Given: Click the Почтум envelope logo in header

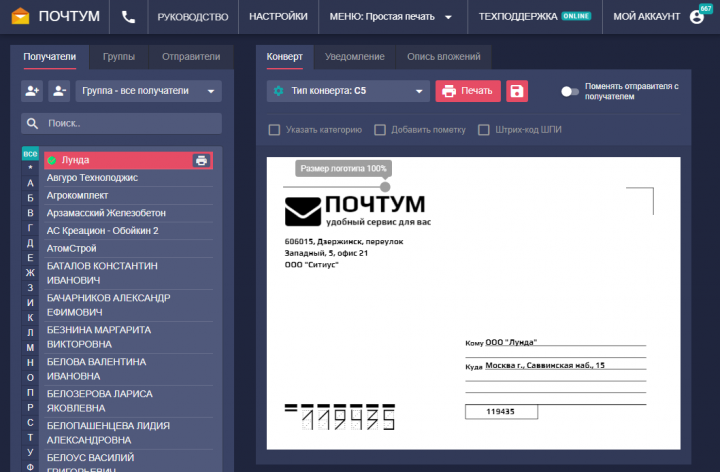Looking at the screenshot, I should point(20,16).
